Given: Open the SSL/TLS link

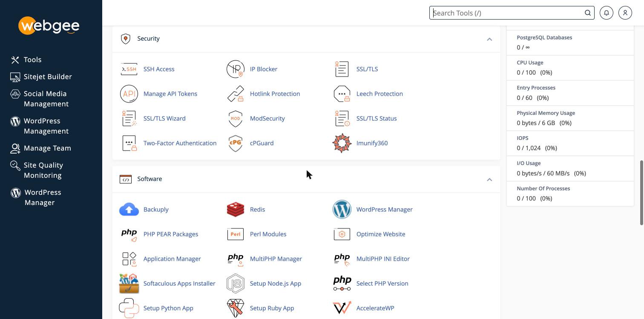Looking at the screenshot, I should tap(367, 69).
